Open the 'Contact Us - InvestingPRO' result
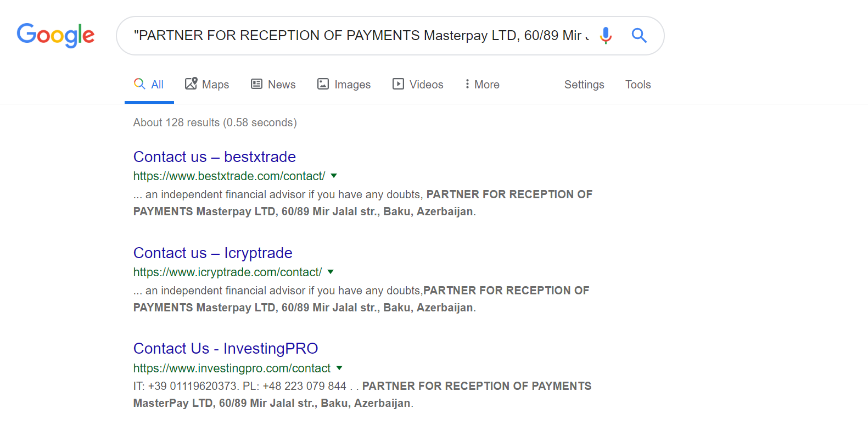This screenshot has height=430, width=868. point(226,349)
